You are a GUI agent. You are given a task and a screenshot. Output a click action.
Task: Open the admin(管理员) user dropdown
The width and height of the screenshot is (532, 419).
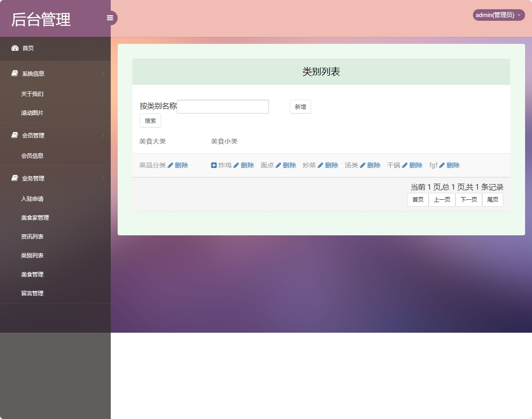(498, 15)
